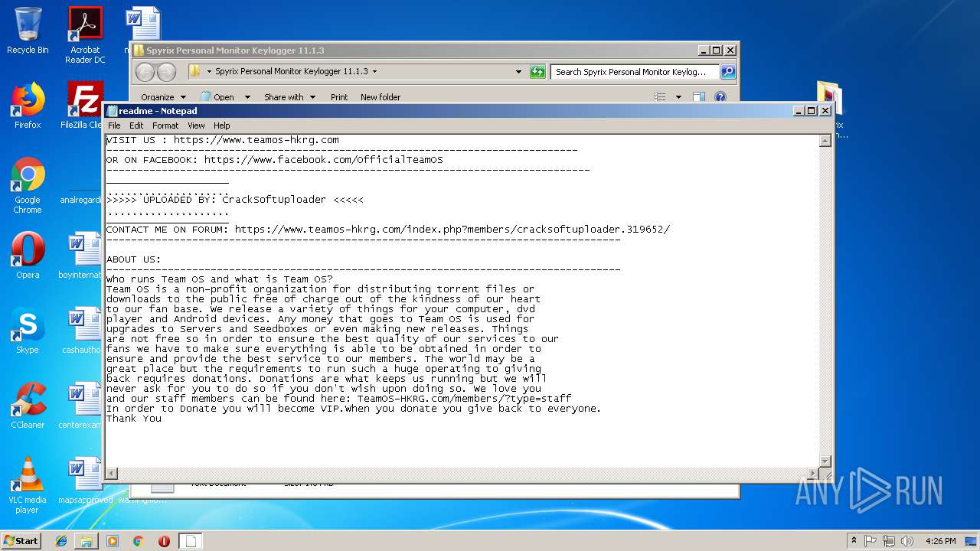The image size is (980, 551).
Task: Launch Internet Explorer from taskbar
Action: [x=61, y=541]
